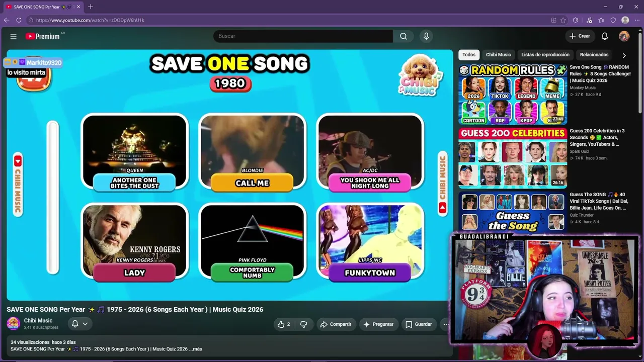
Task: Click the browser address bar URL
Action: (x=90, y=20)
